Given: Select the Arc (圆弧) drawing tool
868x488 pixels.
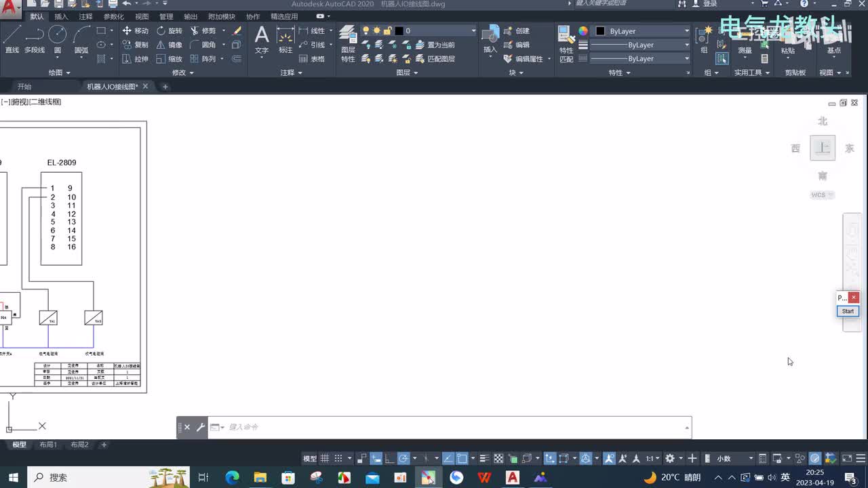Looking at the screenshot, I should click(x=81, y=40).
